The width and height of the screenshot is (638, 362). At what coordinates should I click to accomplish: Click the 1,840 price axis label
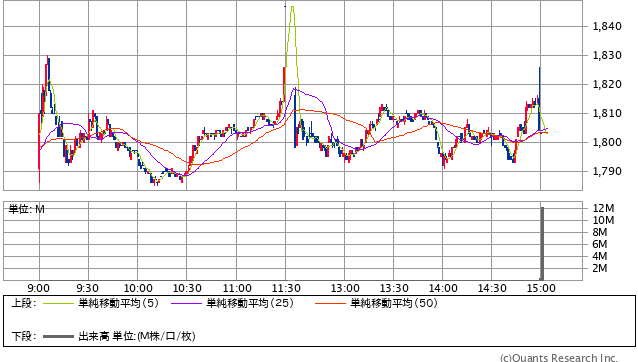pyautogui.click(x=607, y=26)
